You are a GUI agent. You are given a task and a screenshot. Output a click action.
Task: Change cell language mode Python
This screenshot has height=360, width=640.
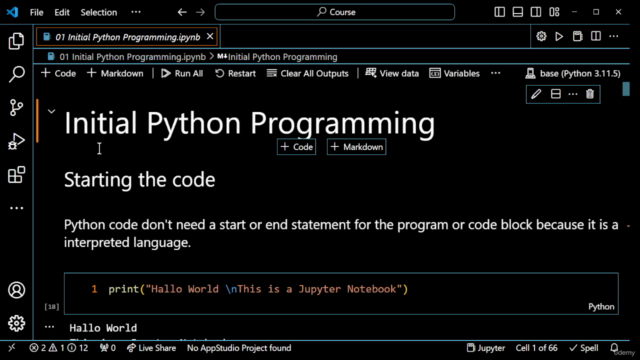tap(601, 307)
